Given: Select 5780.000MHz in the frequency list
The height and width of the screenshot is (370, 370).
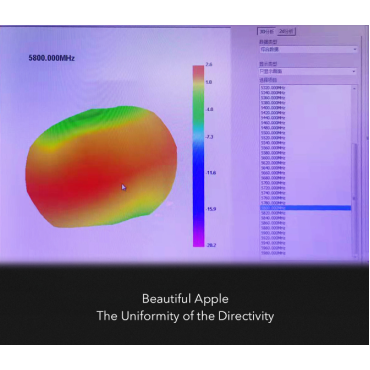Looking at the screenshot, I should (x=273, y=203).
